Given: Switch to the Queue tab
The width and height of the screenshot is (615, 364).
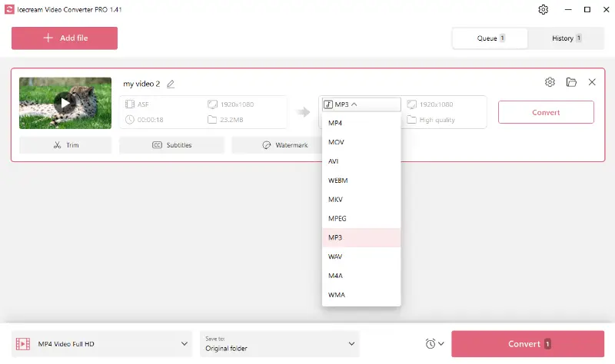Looking at the screenshot, I should click(490, 38).
